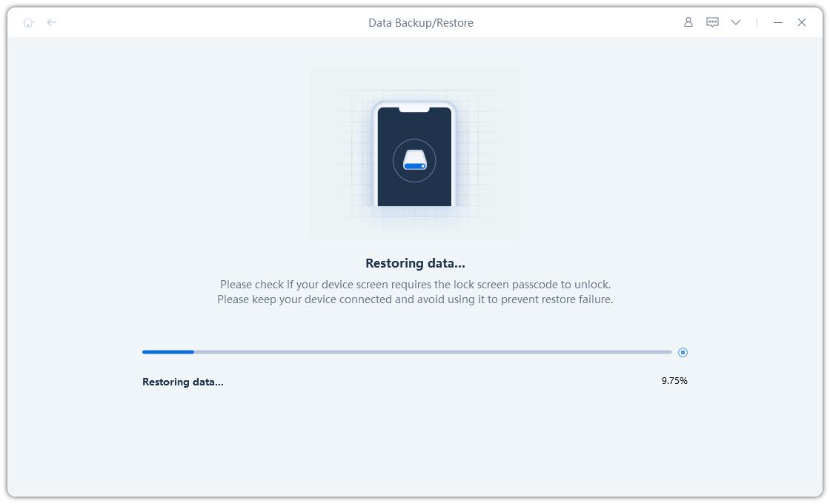The image size is (830, 504).
Task: Open the user account icon
Action: click(x=688, y=22)
